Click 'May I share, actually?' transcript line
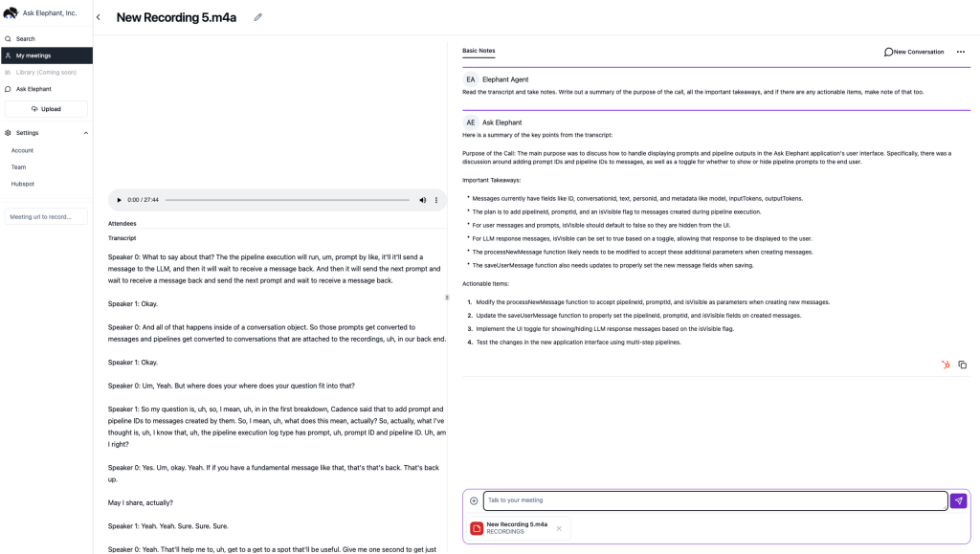This screenshot has width=980, height=554. point(141,502)
